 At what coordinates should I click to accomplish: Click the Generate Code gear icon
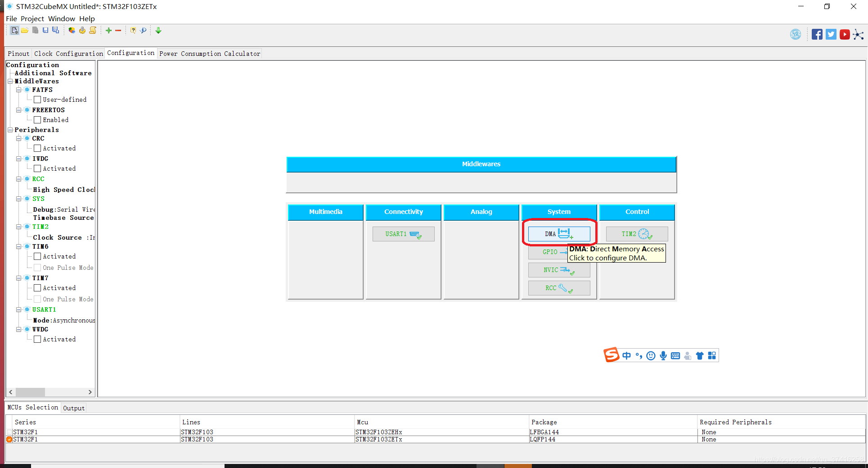pyautogui.click(x=82, y=30)
